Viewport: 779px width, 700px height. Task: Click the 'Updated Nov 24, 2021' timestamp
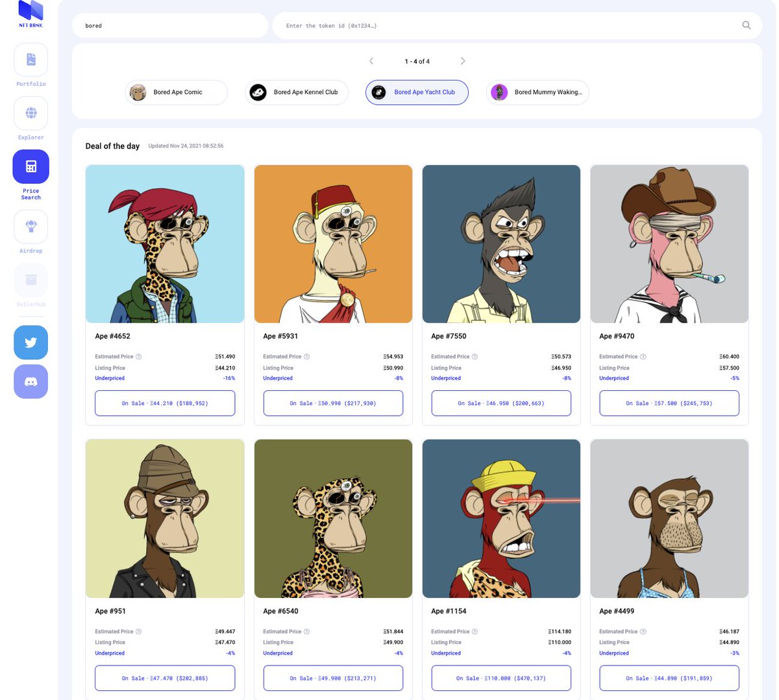click(x=186, y=146)
